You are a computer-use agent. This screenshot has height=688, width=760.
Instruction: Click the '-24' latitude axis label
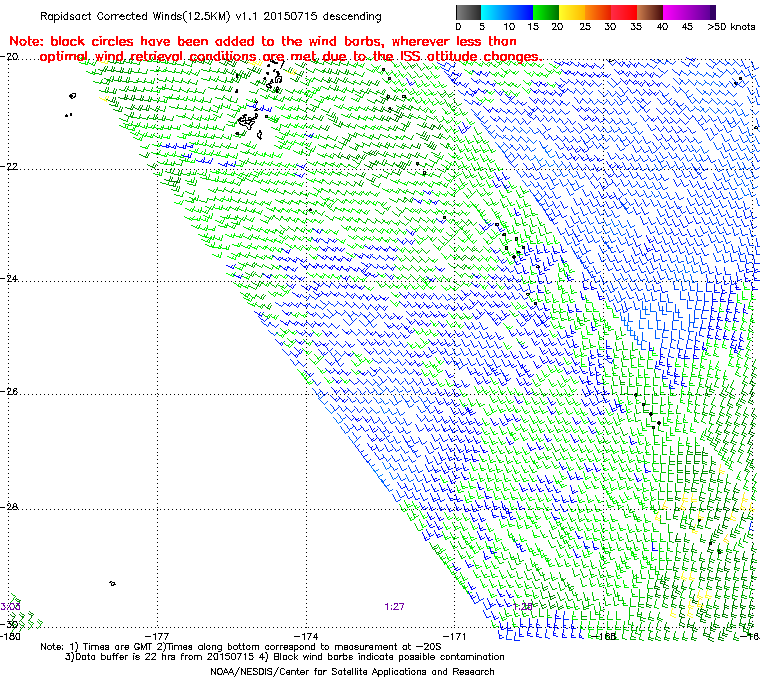(9, 279)
